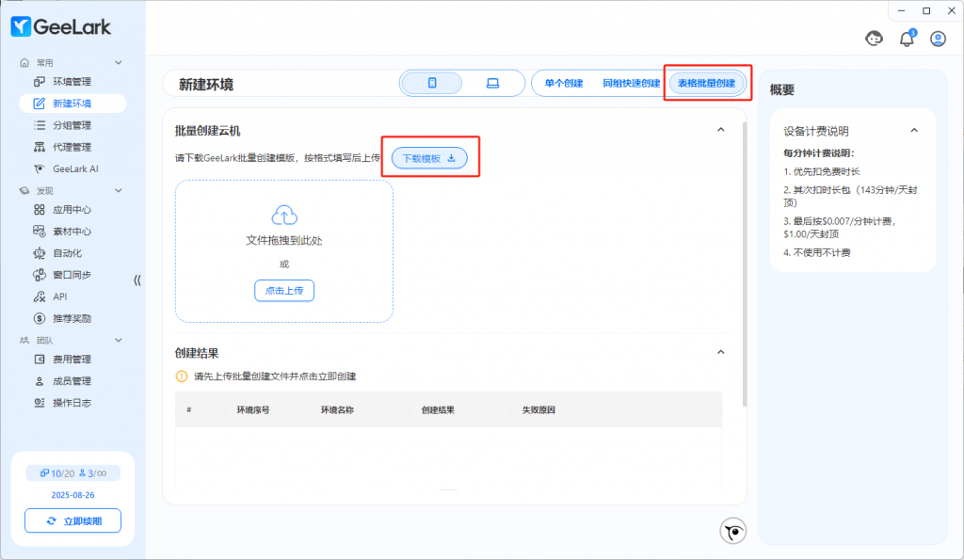Select the 单个创建 tab
This screenshot has height=560, width=964.
coord(563,83)
